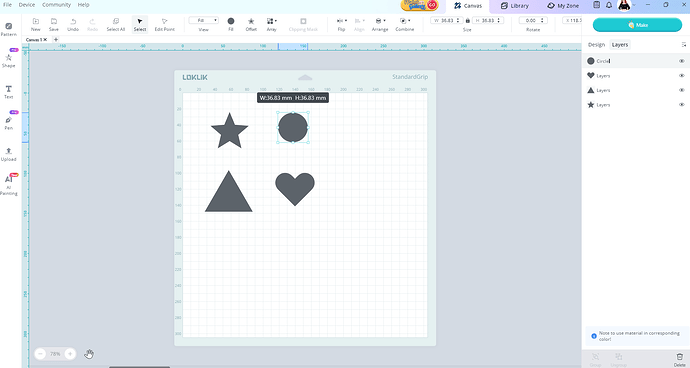Hide the star layer
The width and height of the screenshot is (690, 368).
tap(681, 105)
